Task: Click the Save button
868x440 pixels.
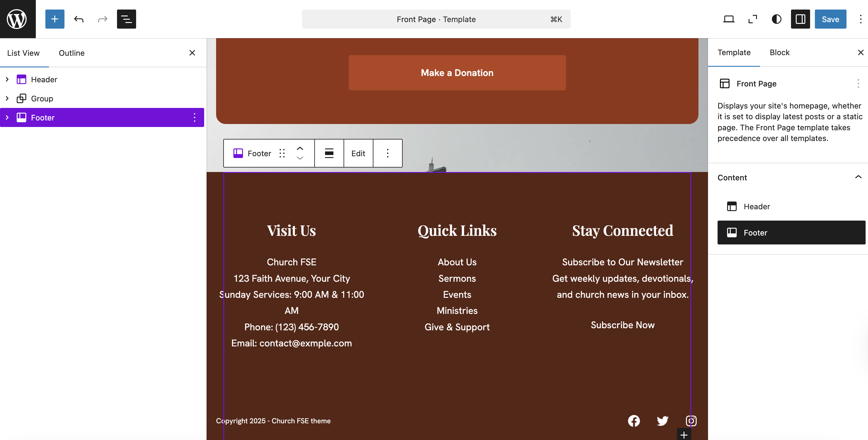Action: [x=830, y=19]
